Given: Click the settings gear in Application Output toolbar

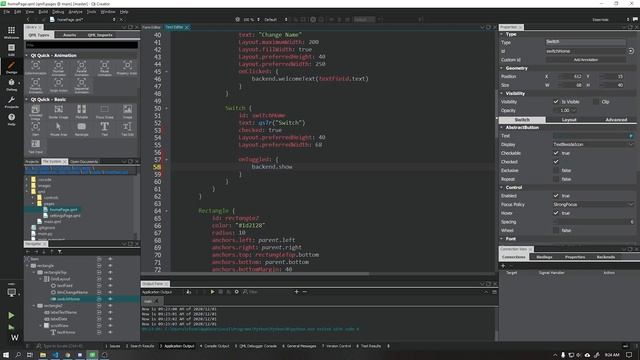Looking at the screenshot, I should [236, 292].
